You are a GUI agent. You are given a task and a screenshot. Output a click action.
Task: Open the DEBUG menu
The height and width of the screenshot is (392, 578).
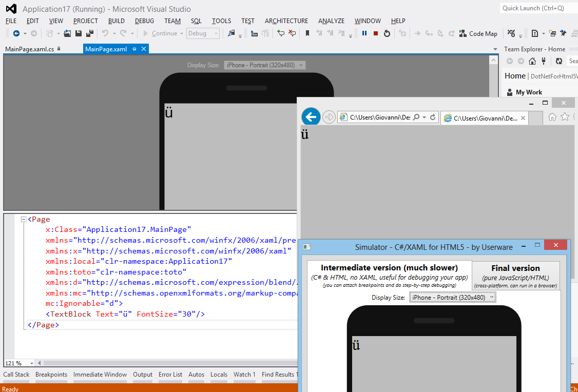145,21
